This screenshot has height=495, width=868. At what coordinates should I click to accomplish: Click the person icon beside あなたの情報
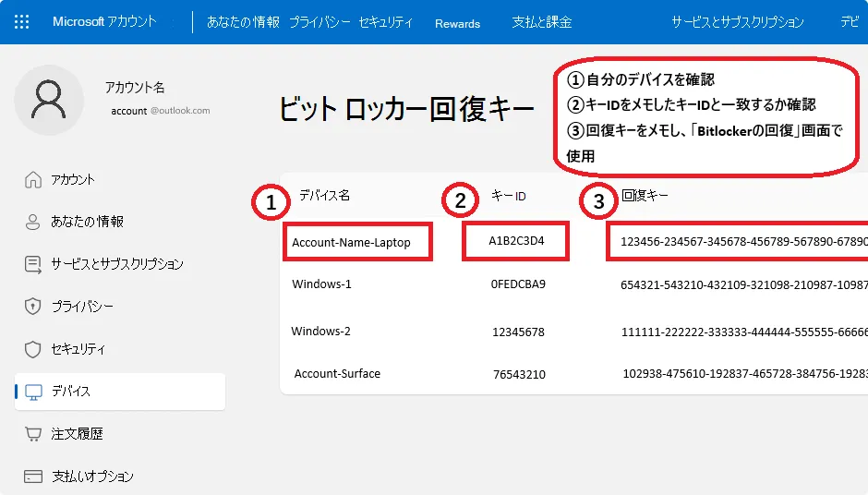pos(32,222)
